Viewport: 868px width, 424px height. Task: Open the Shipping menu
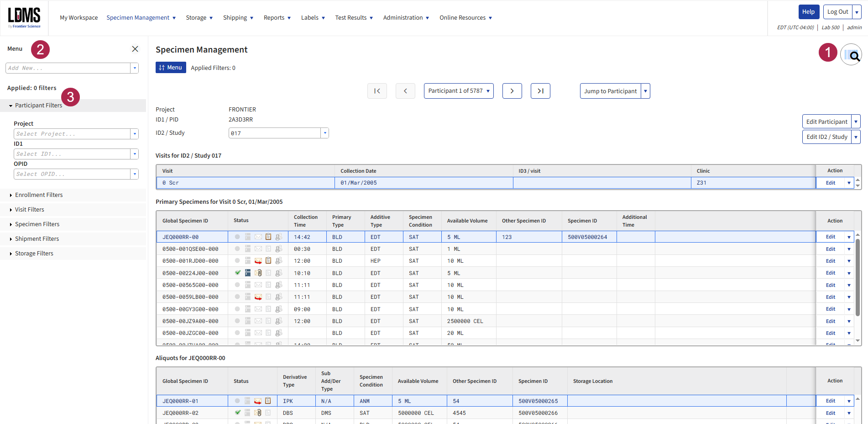[238, 18]
